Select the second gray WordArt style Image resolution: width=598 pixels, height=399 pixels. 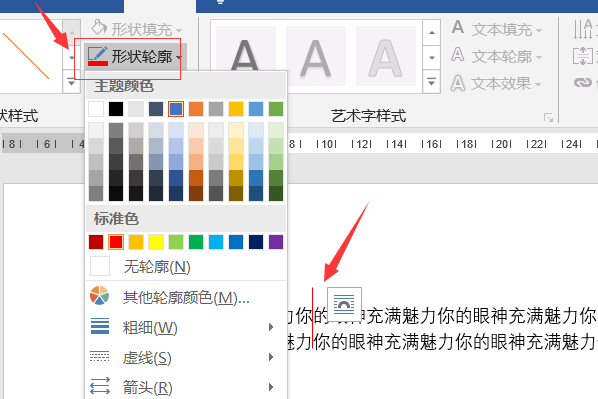[x=315, y=56]
